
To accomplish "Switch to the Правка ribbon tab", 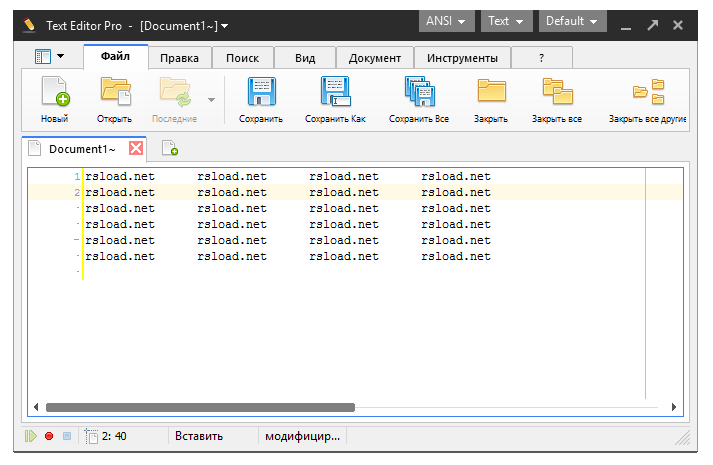I will 180,58.
